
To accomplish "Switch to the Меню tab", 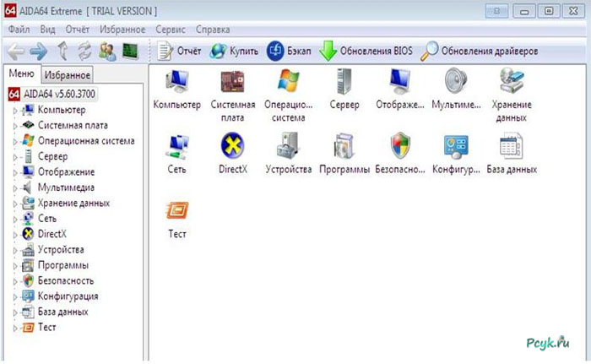I will [21, 73].
